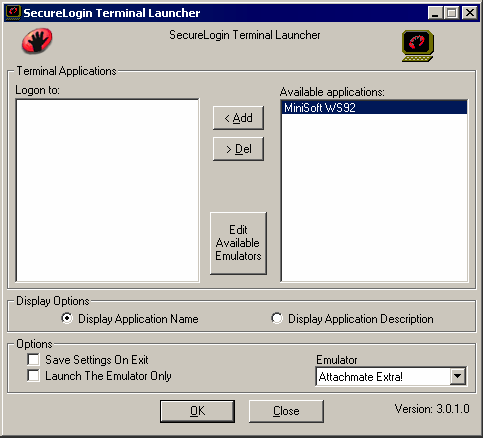Screen dimensions: 483x438
Task: Confirm with the OK button
Action: [x=197, y=411]
